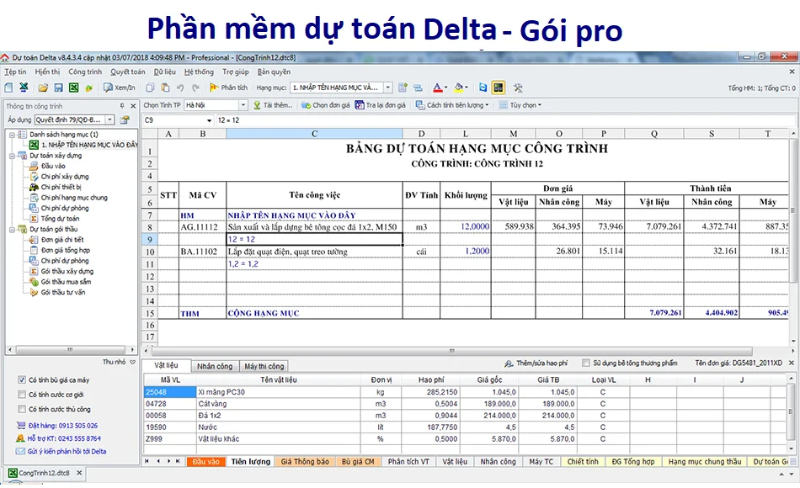Click the Xem/In print preview button
Viewport: 800px width, 488px height.
tap(119, 88)
